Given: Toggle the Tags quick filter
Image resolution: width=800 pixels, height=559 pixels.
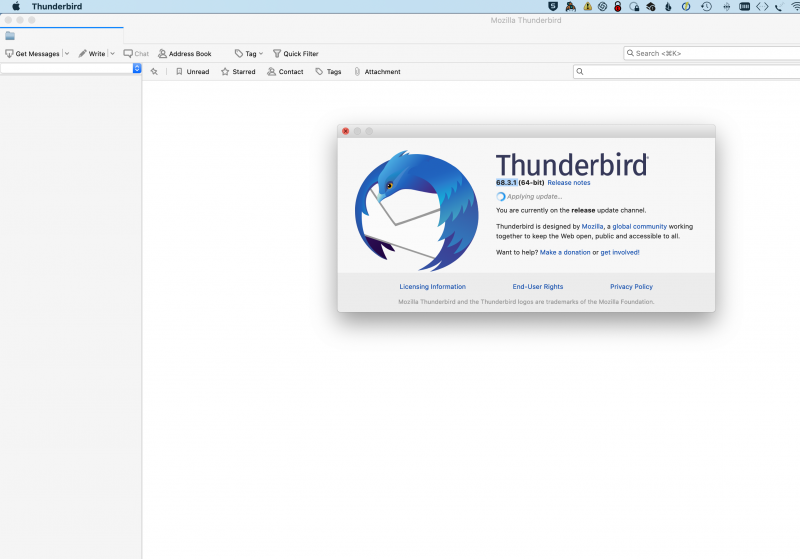Looking at the screenshot, I should 328,72.
